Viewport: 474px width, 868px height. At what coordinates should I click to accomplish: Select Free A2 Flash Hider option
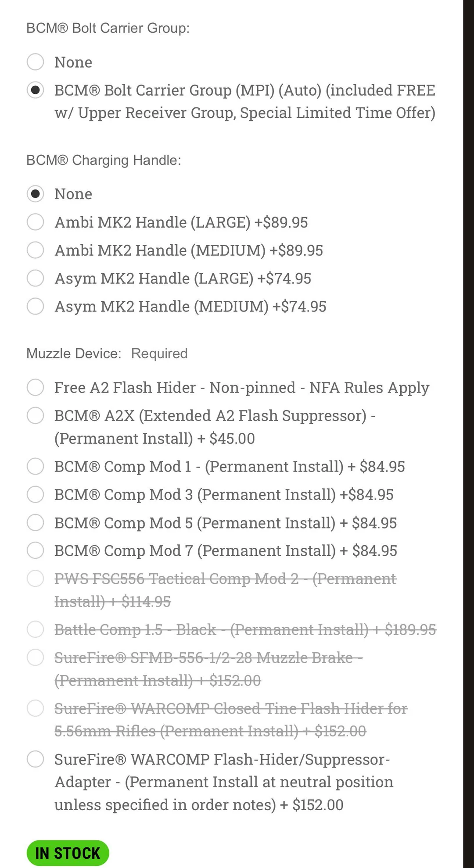pyautogui.click(x=35, y=387)
